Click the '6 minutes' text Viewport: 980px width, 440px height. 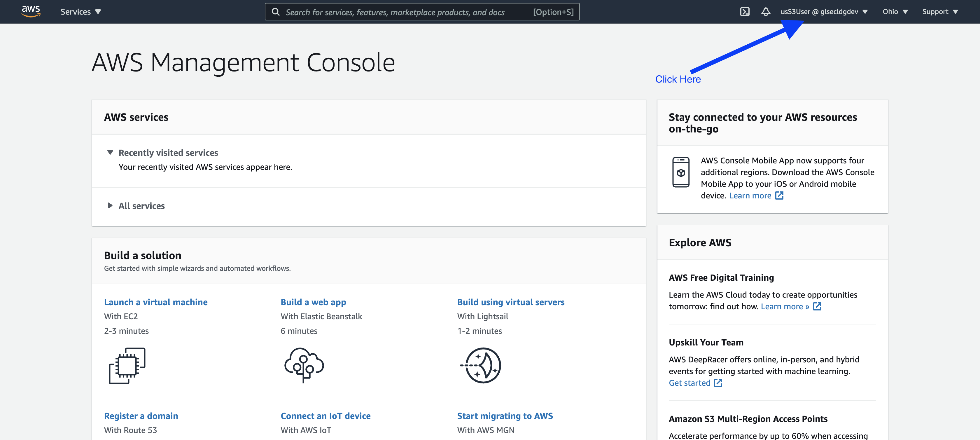click(299, 331)
